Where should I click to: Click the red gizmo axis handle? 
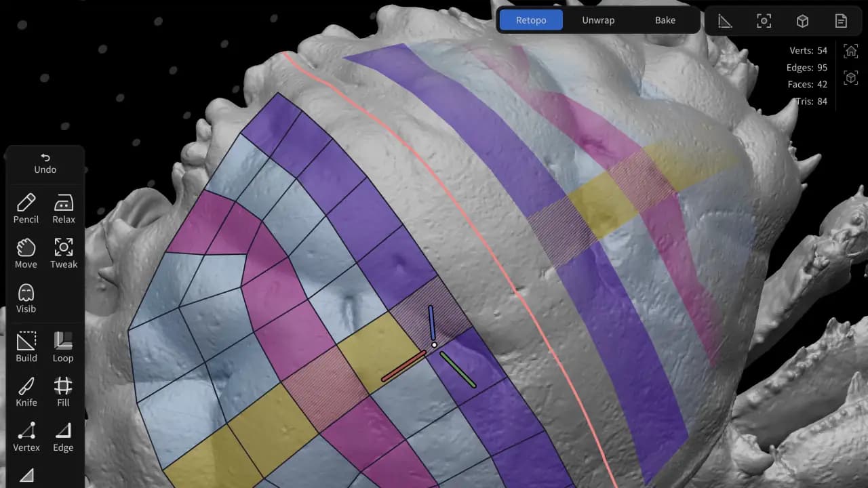(x=403, y=366)
